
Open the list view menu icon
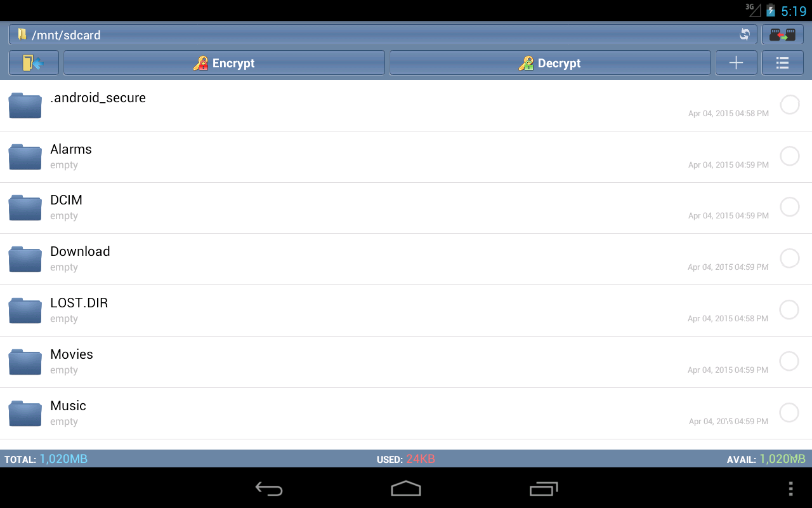(782, 63)
